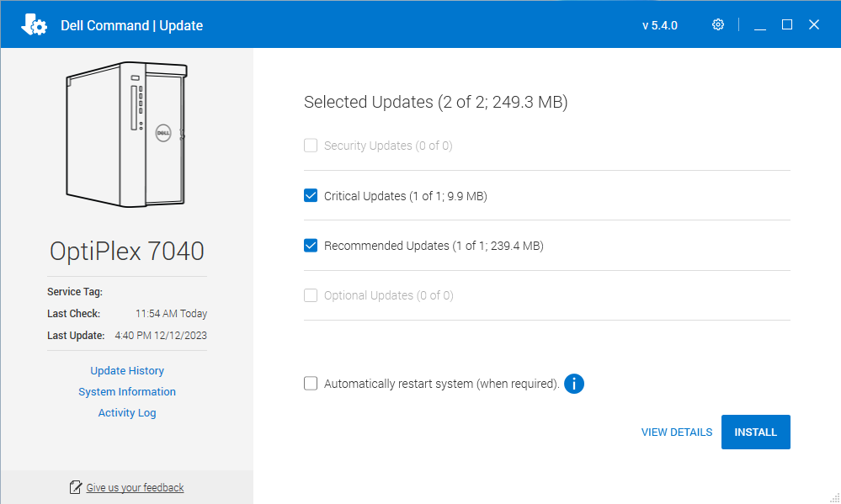The height and width of the screenshot is (504, 841).
Task: Click the INSTALL button
Action: pyautogui.click(x=755, y=432)
